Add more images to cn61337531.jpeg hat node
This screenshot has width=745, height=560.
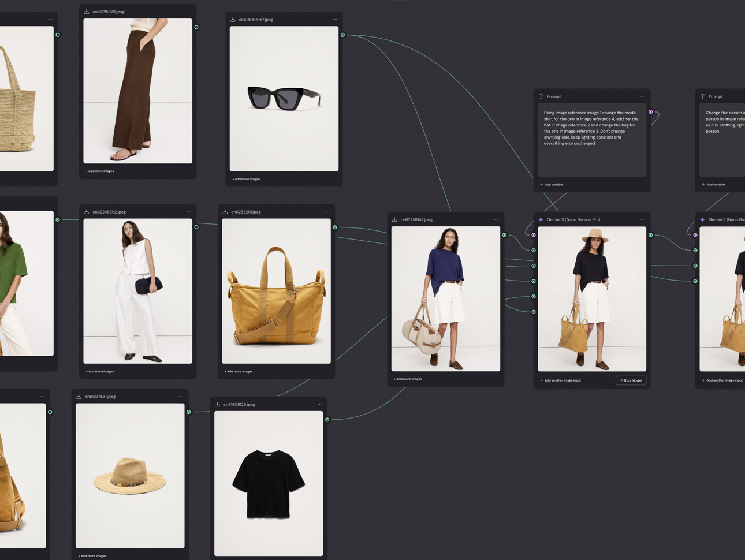click(92, 556)
